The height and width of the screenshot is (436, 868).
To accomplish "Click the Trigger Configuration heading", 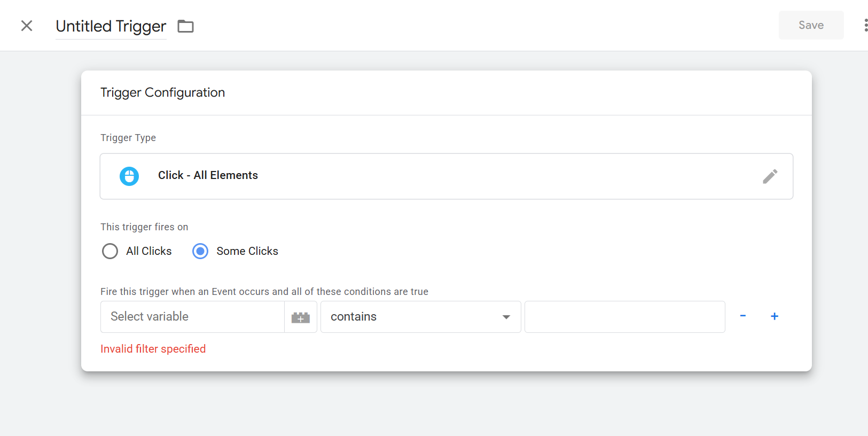I will coord(162,92).
